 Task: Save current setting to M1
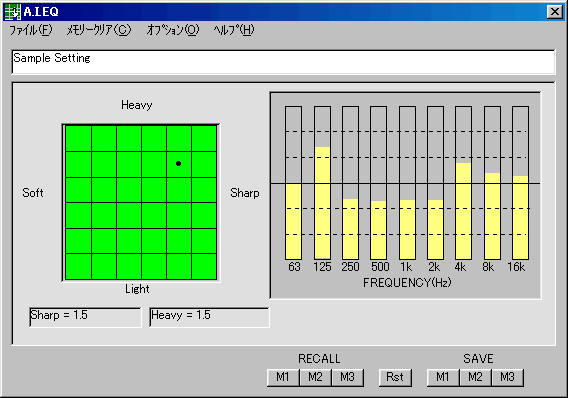pos(443,377)
